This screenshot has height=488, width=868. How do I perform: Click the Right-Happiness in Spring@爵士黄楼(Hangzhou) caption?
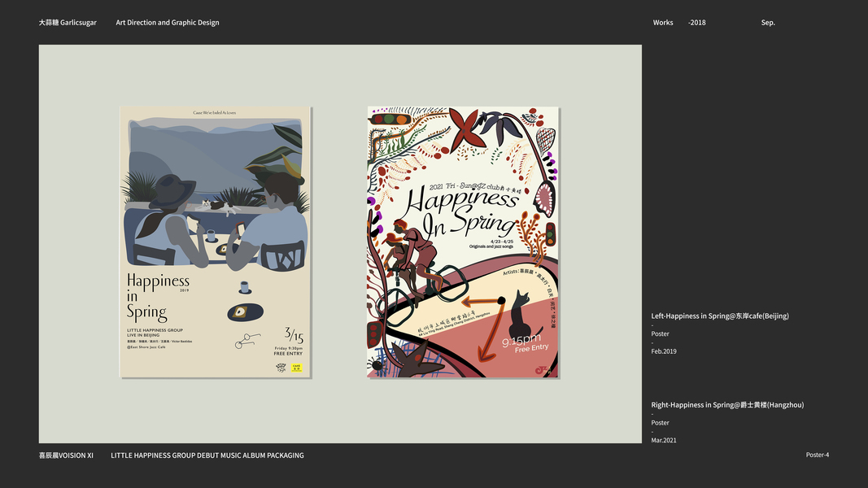coord(727,405)
